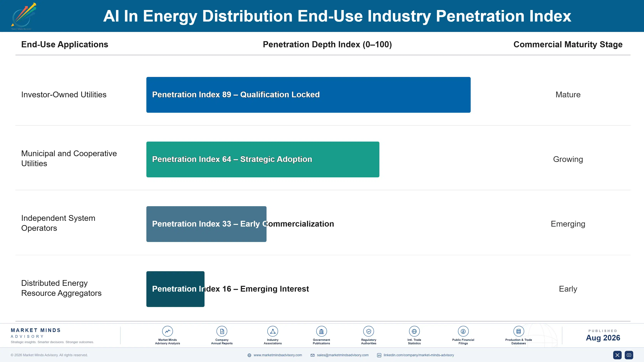644x362 pixels.
Task: Click the Emerging maturity stage text
Action: (x=568, y=224)
